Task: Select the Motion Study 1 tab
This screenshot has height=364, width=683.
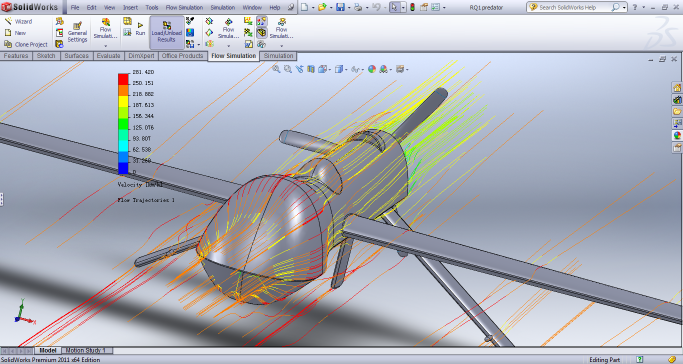Action: tap(86, 350)
